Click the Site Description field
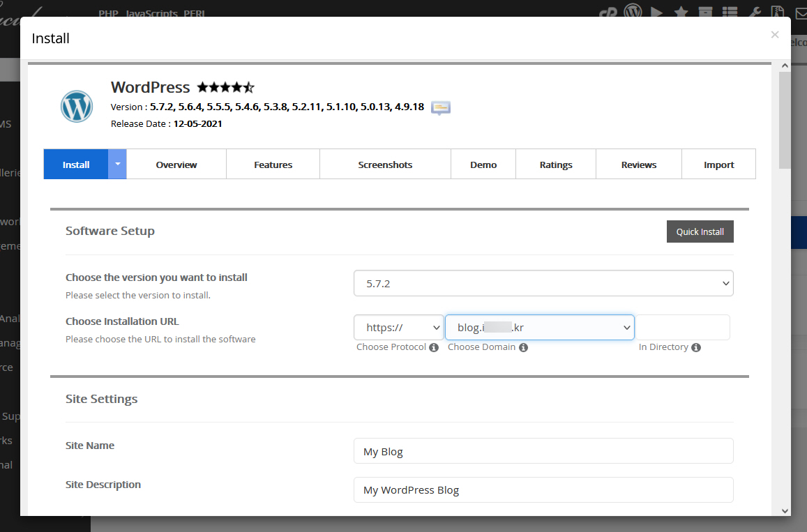This screenshot has width=807, height=532. [x=543, y=489]
